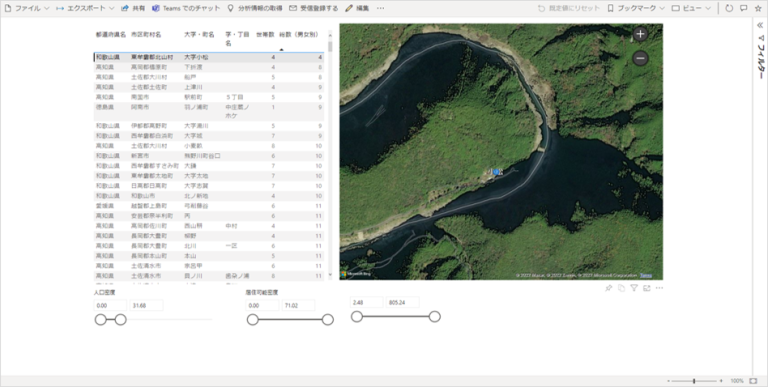Open the ブックマーク dropdown
The width and height of the screenshot is (768, 387).
coord(636,8)
